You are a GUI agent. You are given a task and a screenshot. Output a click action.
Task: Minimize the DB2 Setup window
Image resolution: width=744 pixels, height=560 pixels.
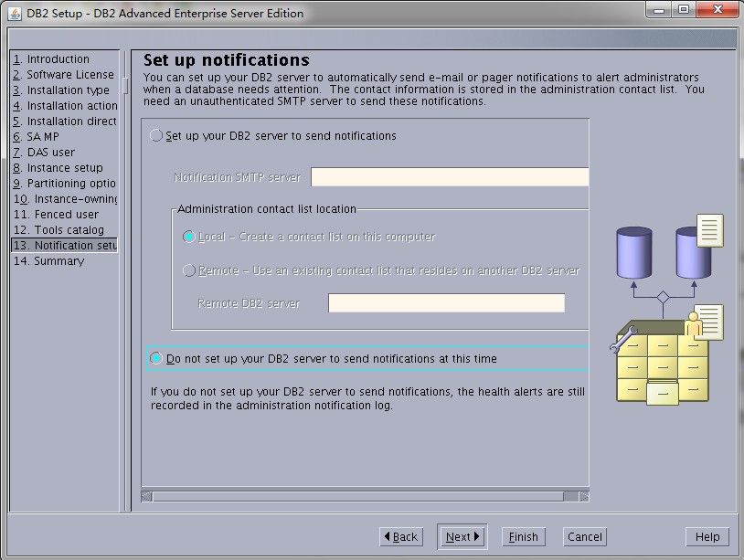pyautogui.click(x=659, y=9)
